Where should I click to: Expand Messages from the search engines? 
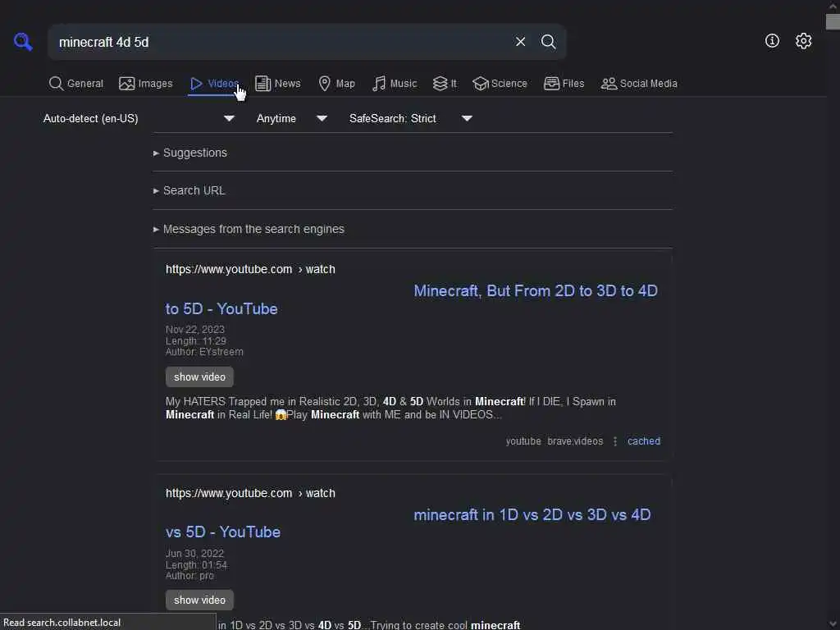pyautogui.click(x=249, y=230)
